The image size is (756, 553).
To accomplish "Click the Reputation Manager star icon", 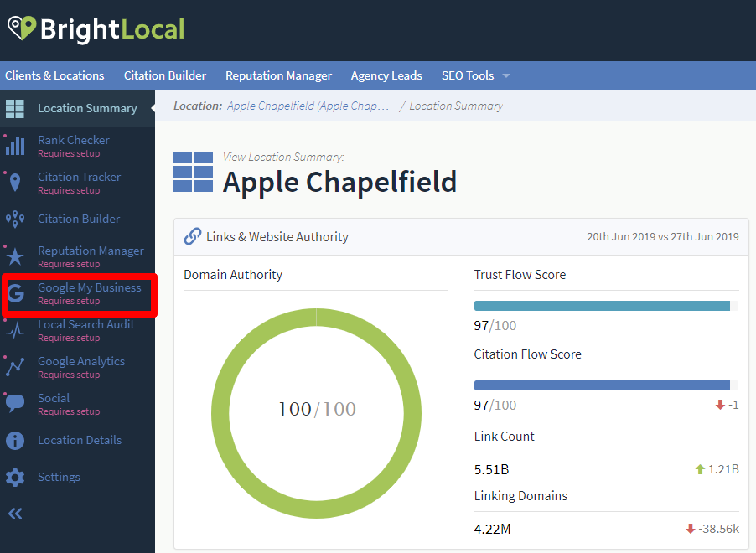I will (x=15, y=256).
